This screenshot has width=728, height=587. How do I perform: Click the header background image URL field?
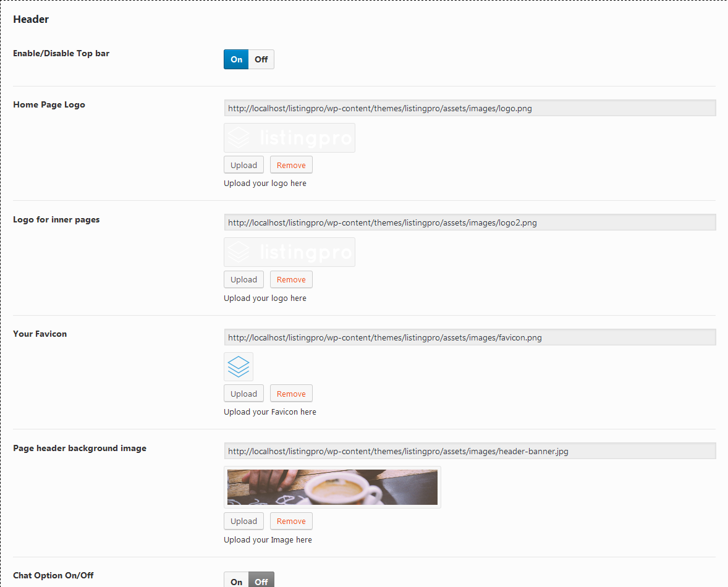coord(470,451)
